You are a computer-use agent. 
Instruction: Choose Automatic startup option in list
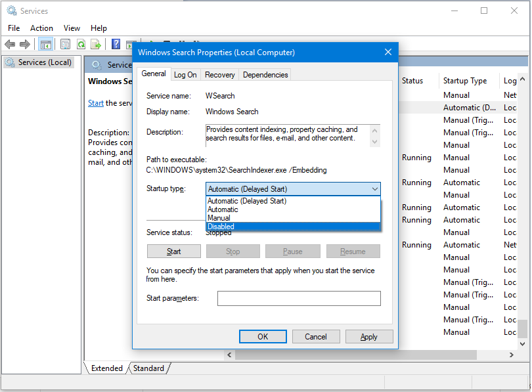pyautogui.click(x=293, y=209)
